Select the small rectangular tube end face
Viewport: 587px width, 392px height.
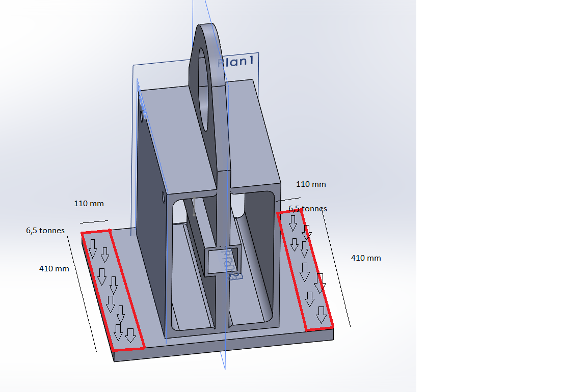tap(222, 261)
